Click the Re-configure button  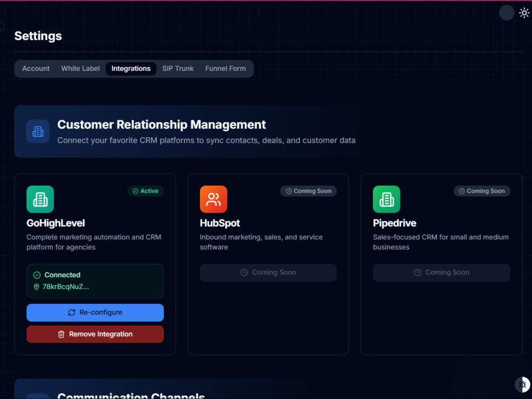pyautogui.click(x=95, y=312)
